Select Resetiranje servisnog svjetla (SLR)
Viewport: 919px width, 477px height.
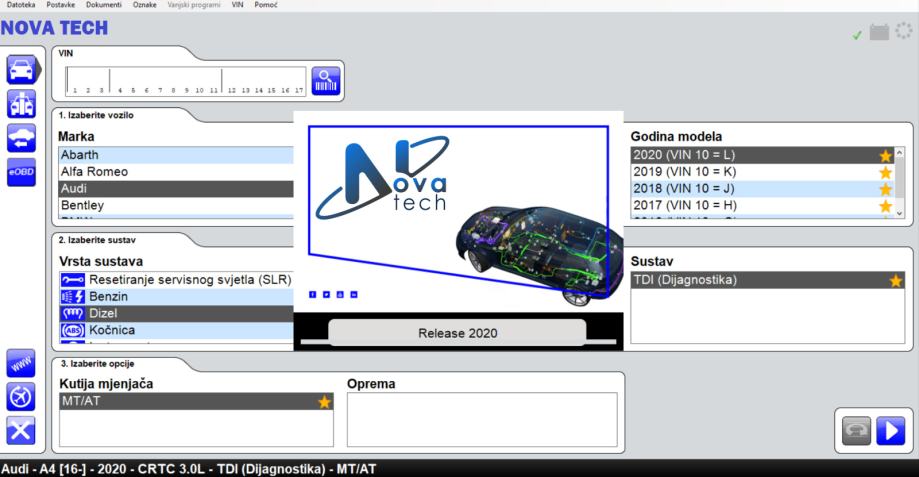176,280
